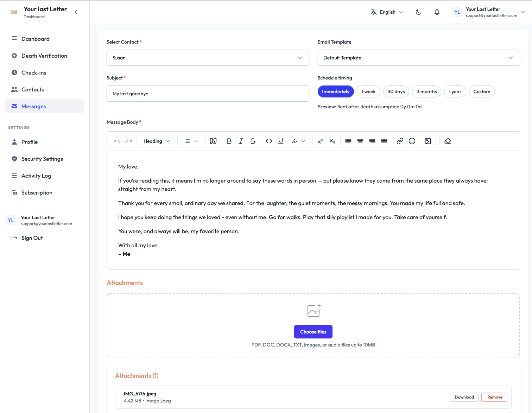Screen dimensions: 532x413
Task: Insert an image into the message body
Action: tap(428, 141)
